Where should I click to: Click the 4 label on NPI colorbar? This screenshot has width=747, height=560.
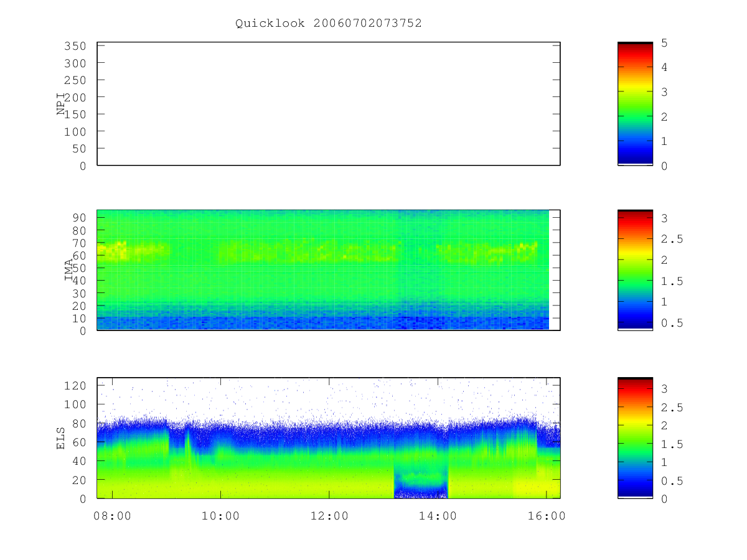pos(665,67)
